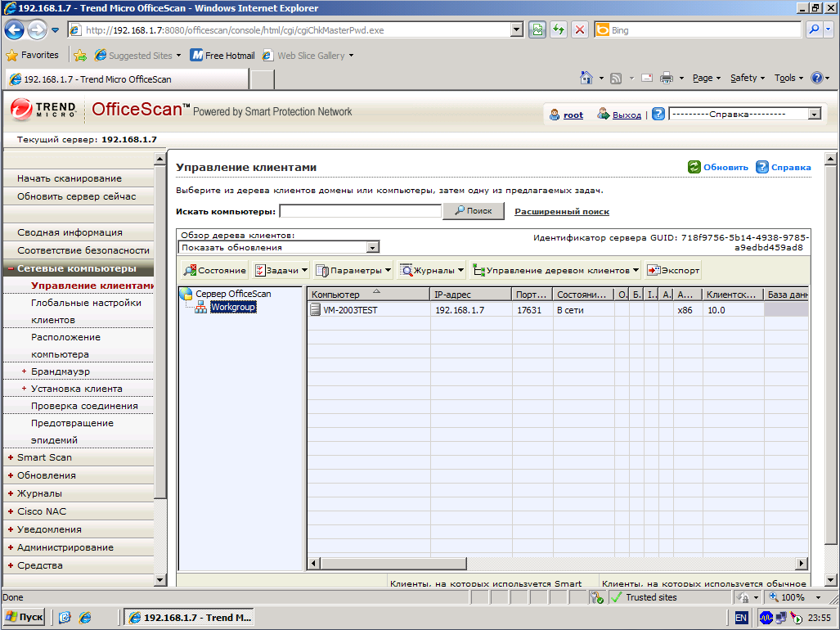Open the Расширенный поиск link
Screen dimensions: 840x630
point(562,212)
